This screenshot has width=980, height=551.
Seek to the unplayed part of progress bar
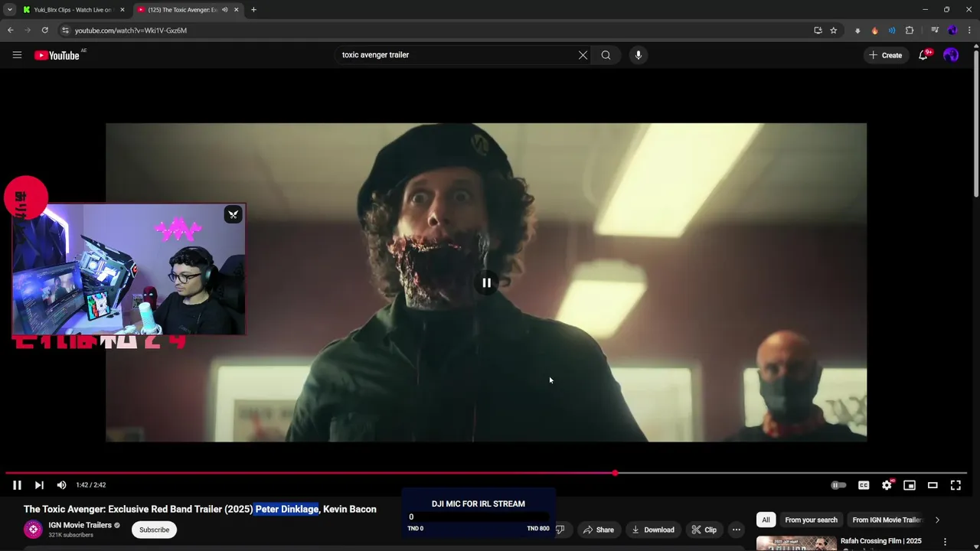[x=792, y=473]
